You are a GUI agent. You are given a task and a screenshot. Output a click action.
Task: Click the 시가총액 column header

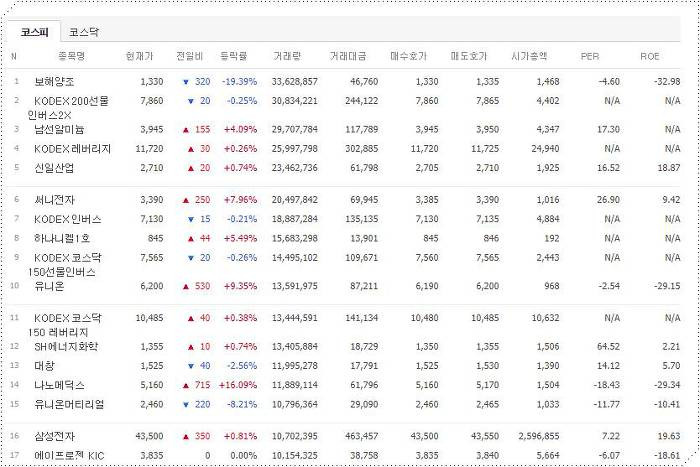pyautogui.click(x=529, y=56)
